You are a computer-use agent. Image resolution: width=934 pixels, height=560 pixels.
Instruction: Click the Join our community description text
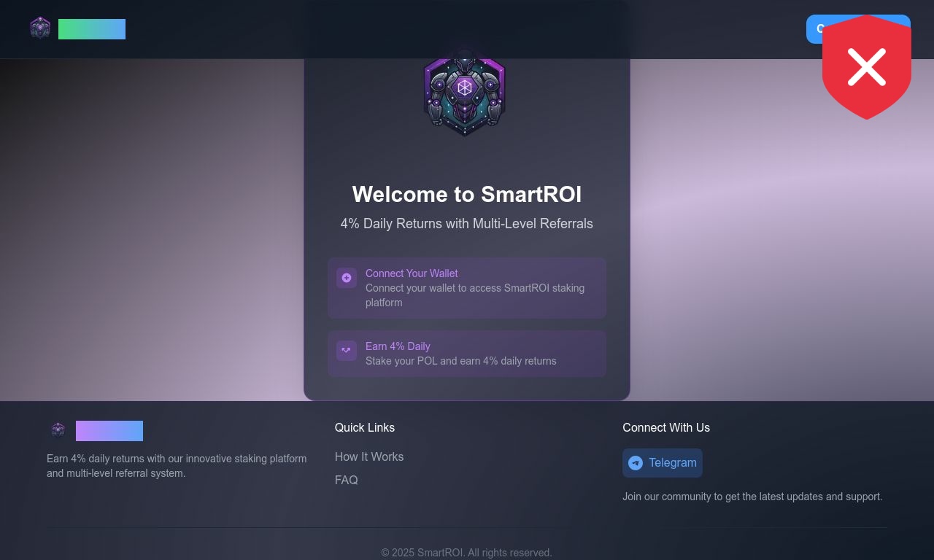tap(752, 497)
